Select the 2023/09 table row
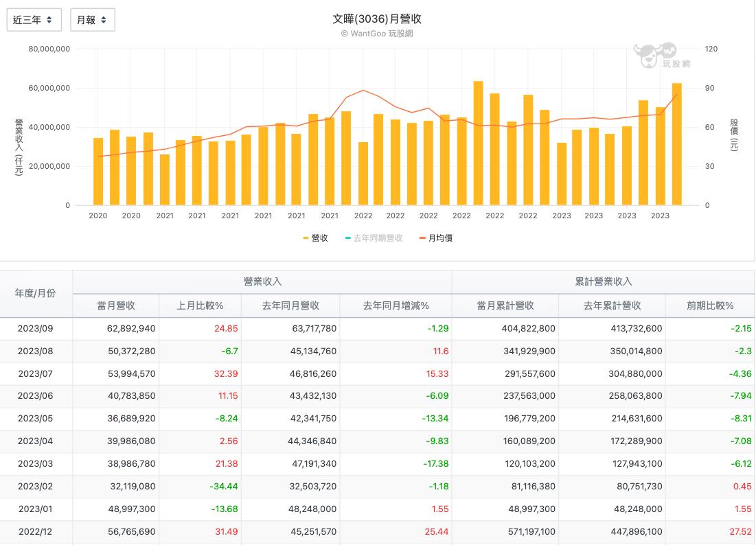 pyautogui.click(x=36, y=329)
